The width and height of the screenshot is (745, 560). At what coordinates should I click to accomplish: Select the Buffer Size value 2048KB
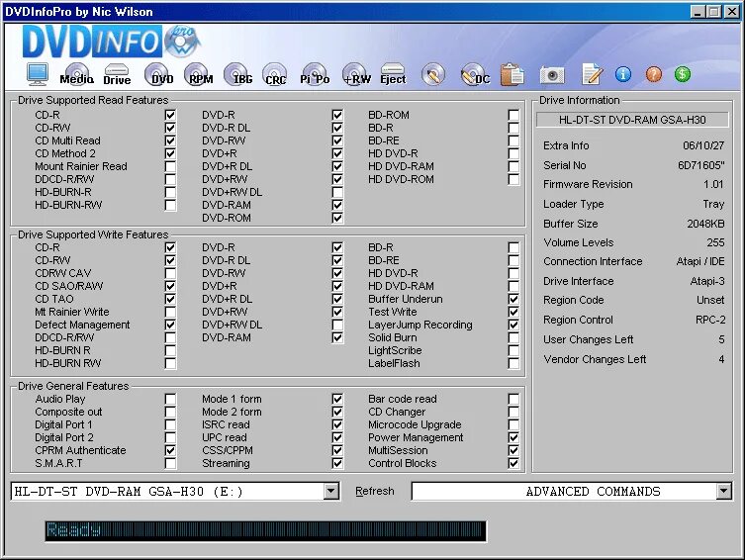click(x=705, y=224)
